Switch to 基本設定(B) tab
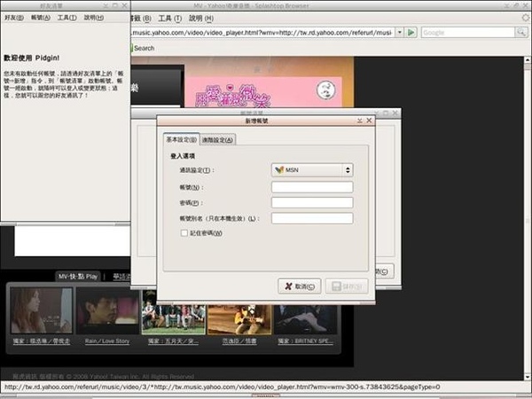This screenshot has width=532, height=399. point(181,139)
